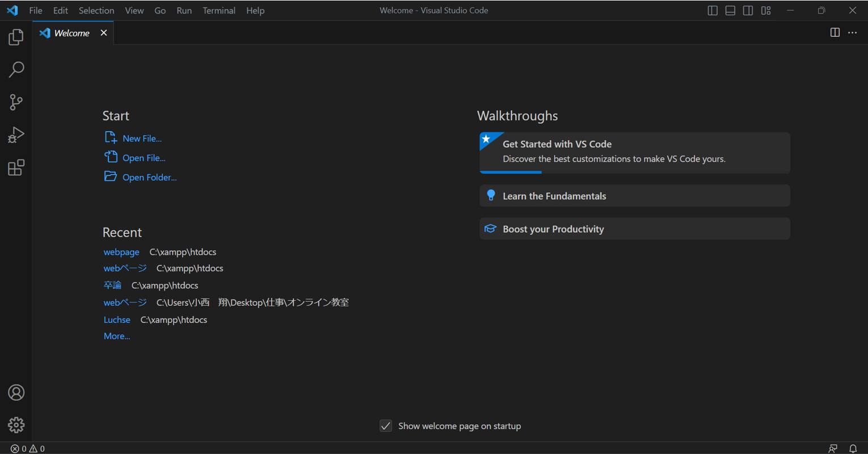Open recent 卒論 folder

click(x=112, y=285)
